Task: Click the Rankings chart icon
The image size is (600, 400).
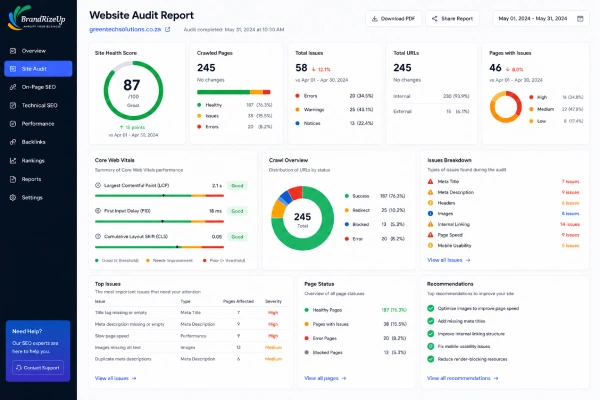Action: tap(13, 161)
